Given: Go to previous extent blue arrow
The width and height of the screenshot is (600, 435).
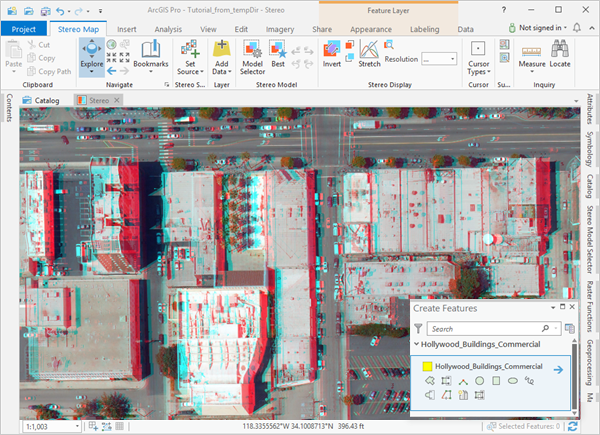Looking at the screenshot, I should click(x=111, y=71).
